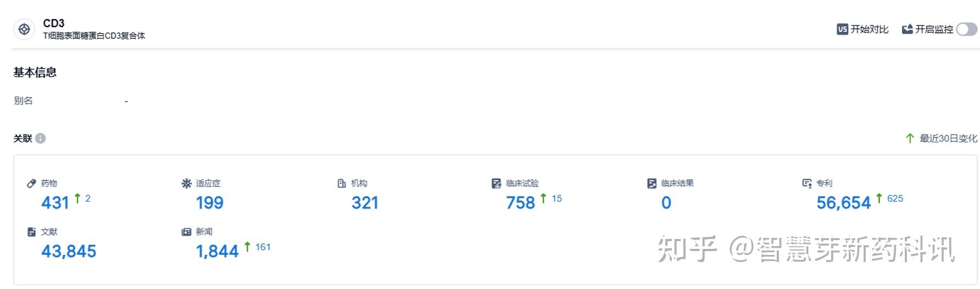This screenshot has height=289, width=980.
Task: Open the 199 indications count
Action: tap(210, 203)
